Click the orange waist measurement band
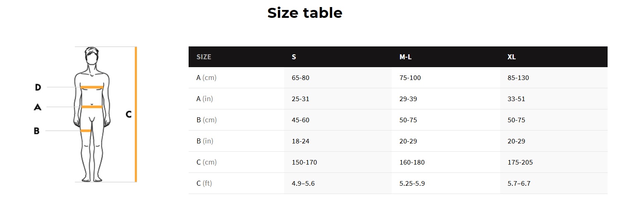 click(91, 107)
